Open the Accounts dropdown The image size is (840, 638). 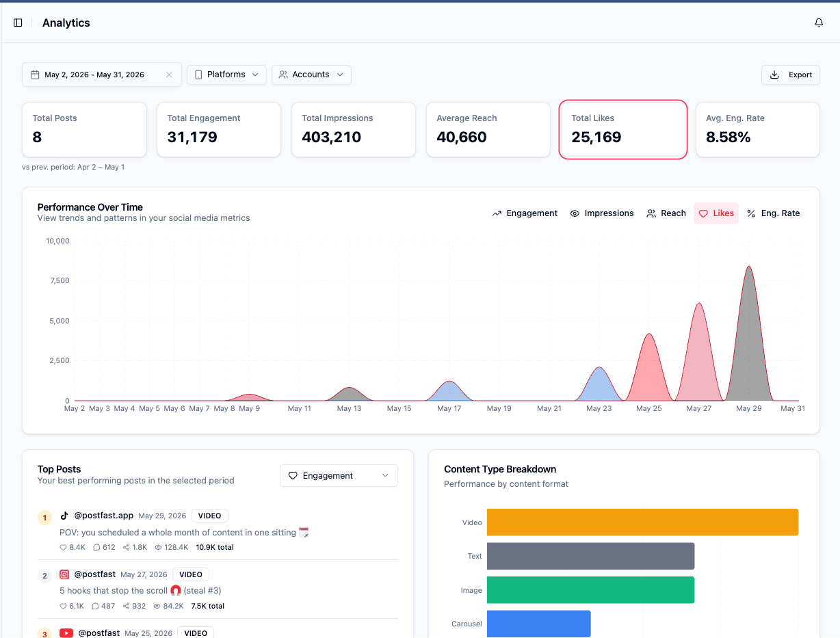pyautogui.click(x=311, y=75)
